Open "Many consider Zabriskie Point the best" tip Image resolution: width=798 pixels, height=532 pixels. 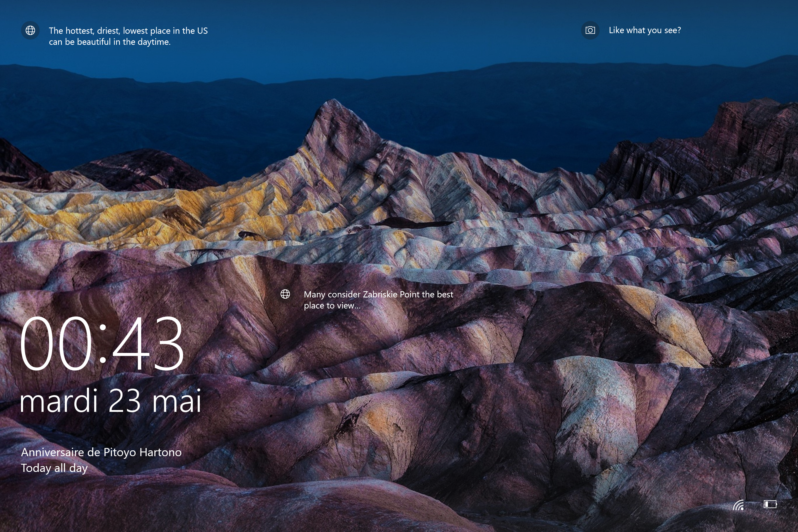(378, 294)
